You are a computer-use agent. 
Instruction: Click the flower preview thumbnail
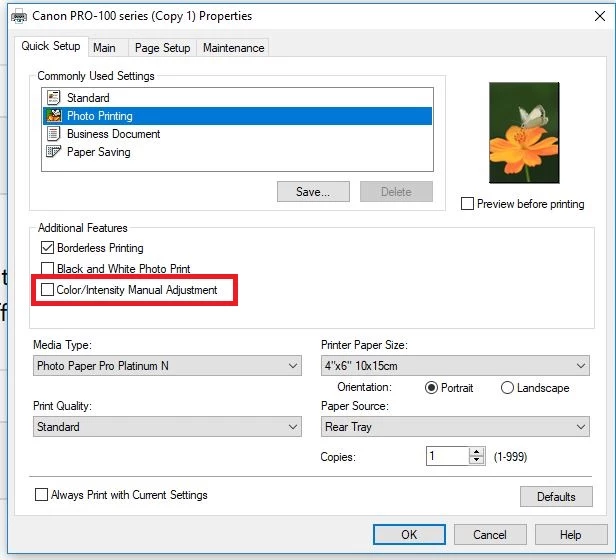coord(524,133)
